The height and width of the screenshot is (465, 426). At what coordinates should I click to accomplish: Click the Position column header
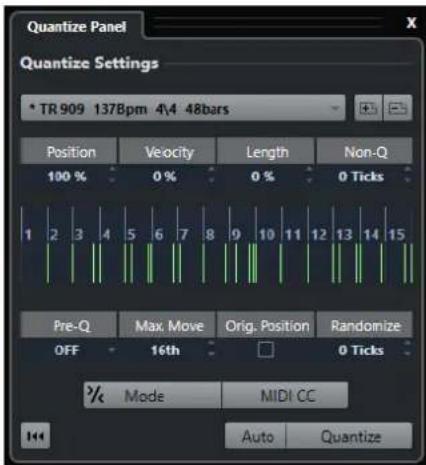click(x=69, y=152)
